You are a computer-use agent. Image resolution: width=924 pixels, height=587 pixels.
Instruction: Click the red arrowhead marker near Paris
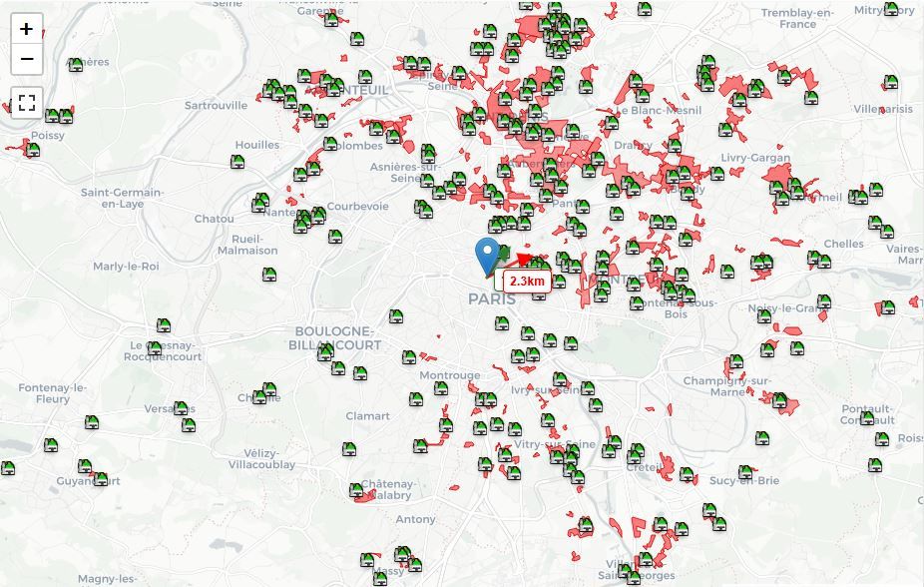coord(524,260)
